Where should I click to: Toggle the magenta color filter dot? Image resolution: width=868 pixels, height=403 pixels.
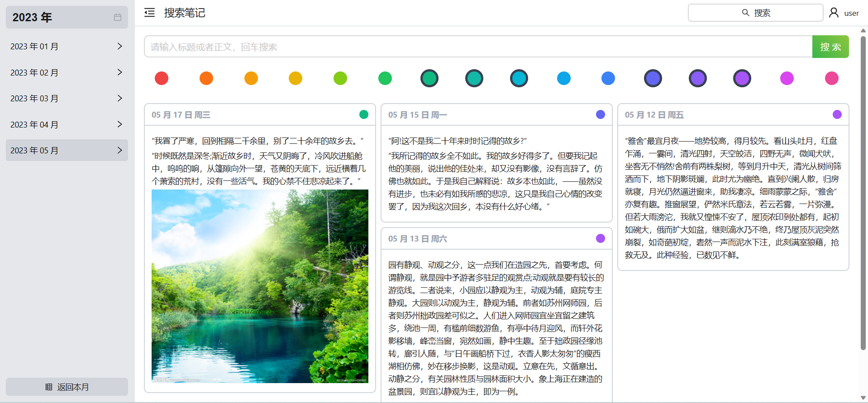[787, 78]
